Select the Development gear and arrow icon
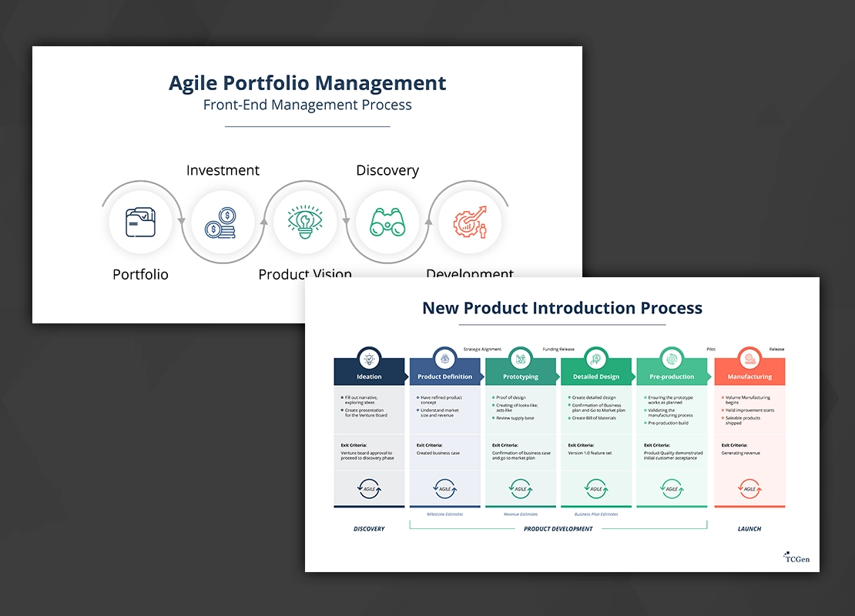This screenshot has height=616, width=855. (469, 223)
